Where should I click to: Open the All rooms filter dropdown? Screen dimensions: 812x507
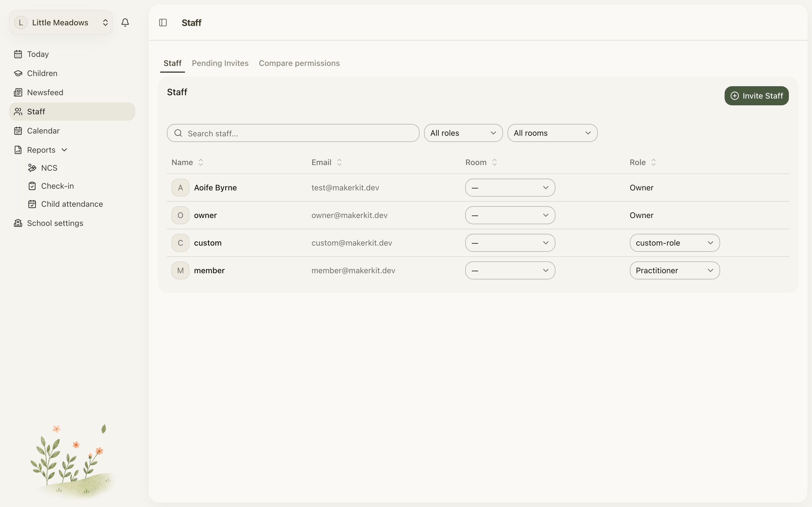click(552, 133)
